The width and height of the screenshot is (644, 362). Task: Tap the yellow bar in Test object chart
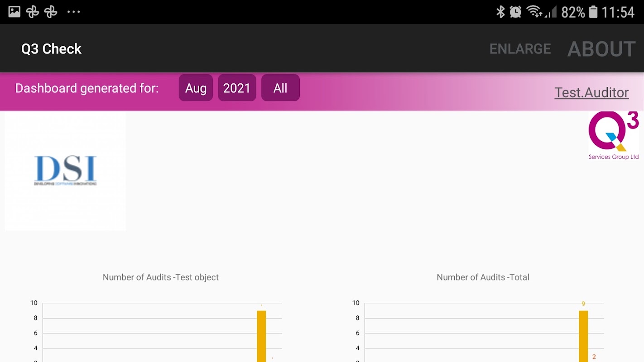click(261, 336)
